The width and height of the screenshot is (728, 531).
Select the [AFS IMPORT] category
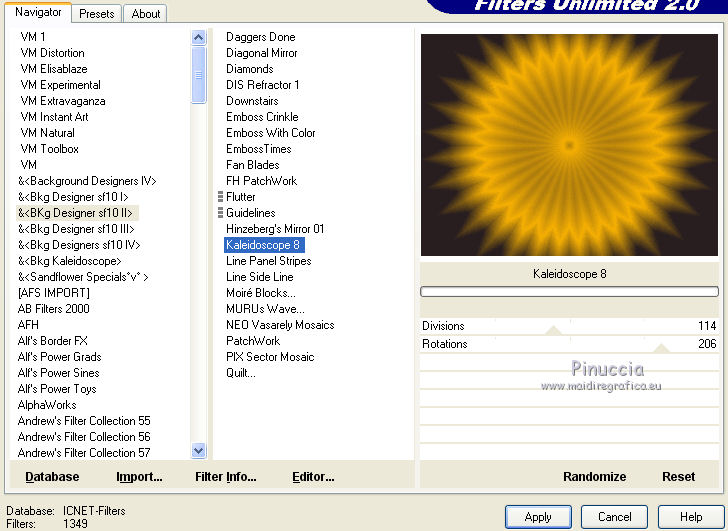pyautogui.click(x=53, y=293)
